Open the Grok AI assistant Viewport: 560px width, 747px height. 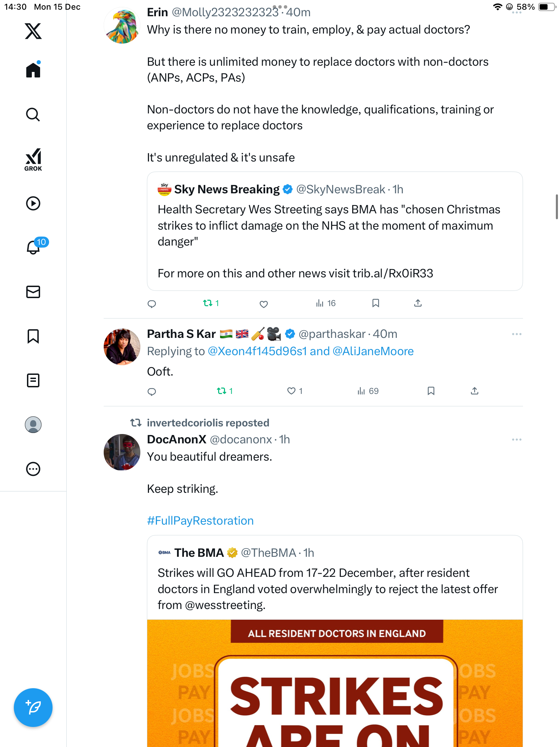pyautogui.click(x=33, y=159)
